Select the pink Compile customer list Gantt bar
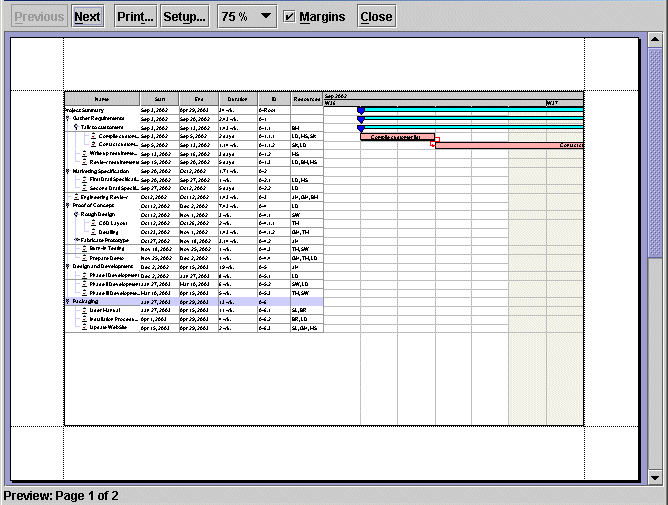 click(397, 136)
